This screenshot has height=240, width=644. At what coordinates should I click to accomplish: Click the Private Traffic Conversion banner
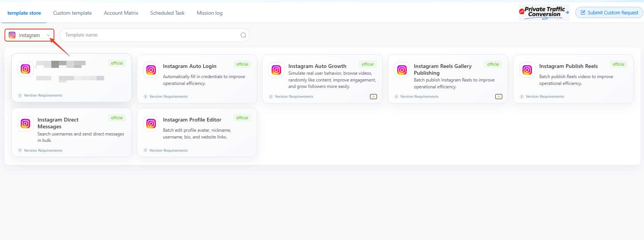544,12
